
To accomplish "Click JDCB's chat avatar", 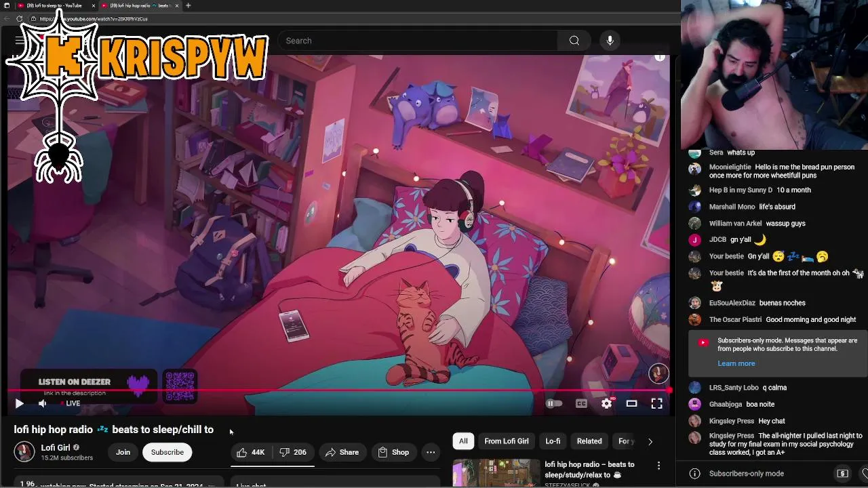I will 694,240.
